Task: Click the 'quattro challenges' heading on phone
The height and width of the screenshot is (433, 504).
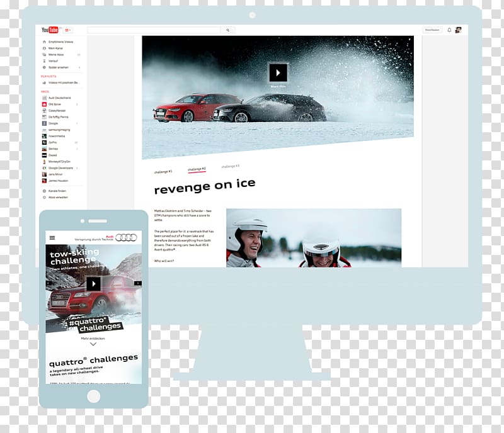Action: [x=93, y=361]
